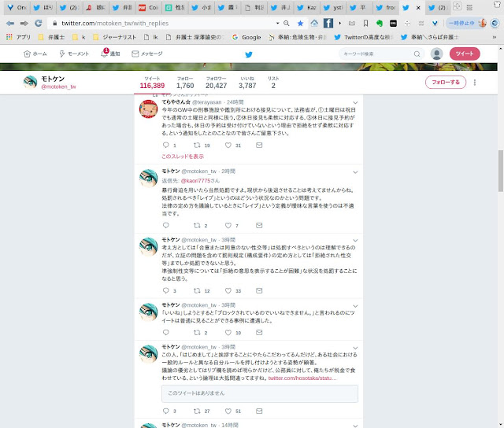Image resolution: width=504 pixels, height=428 pixels.
Task: Click the browser forward arrow
Action: click(x=24, y=23)
